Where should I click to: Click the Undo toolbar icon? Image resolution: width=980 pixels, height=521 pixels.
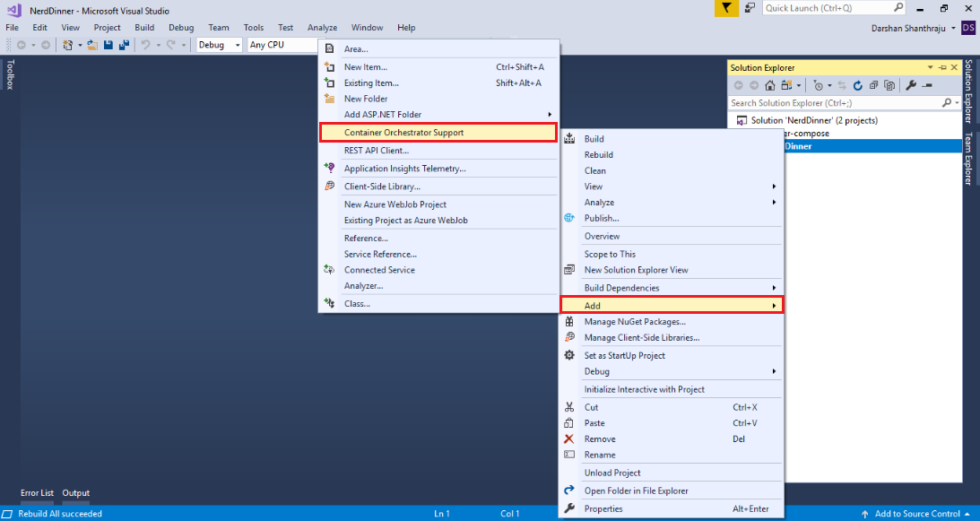click(x=145, y=45)
